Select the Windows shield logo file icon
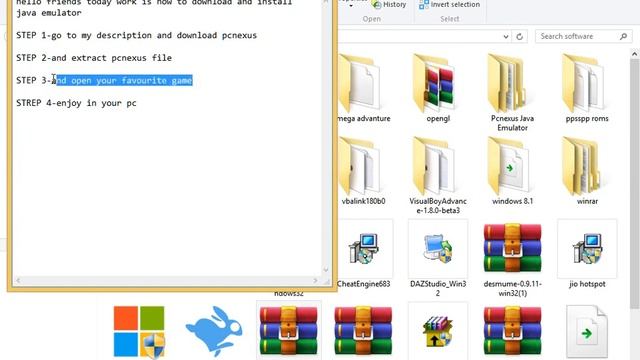 (x=139, y=332)
